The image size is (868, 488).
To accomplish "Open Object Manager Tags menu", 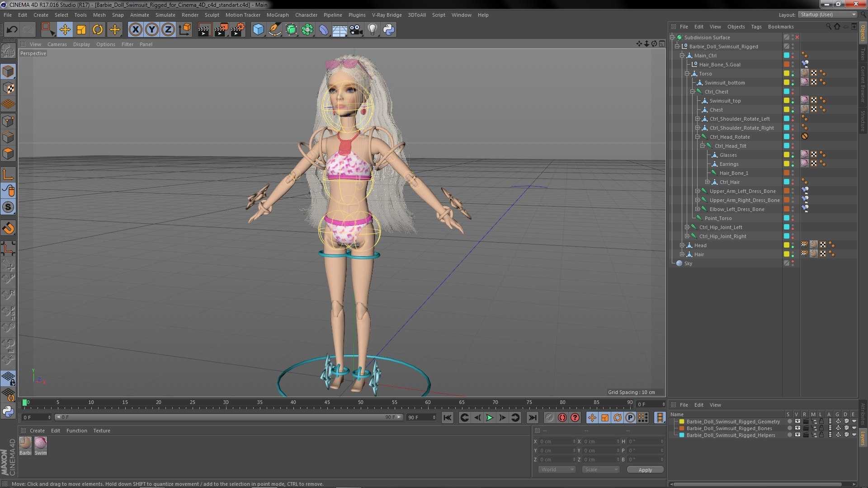I will pyautogui.click(x=756, y=27).
